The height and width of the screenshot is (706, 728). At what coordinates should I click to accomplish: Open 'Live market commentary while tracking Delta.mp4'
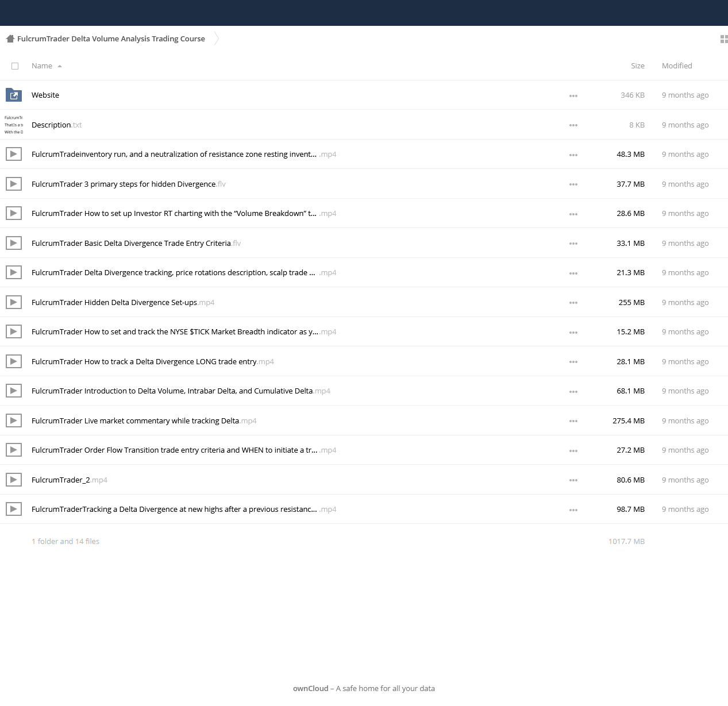(x=144, y=421)
